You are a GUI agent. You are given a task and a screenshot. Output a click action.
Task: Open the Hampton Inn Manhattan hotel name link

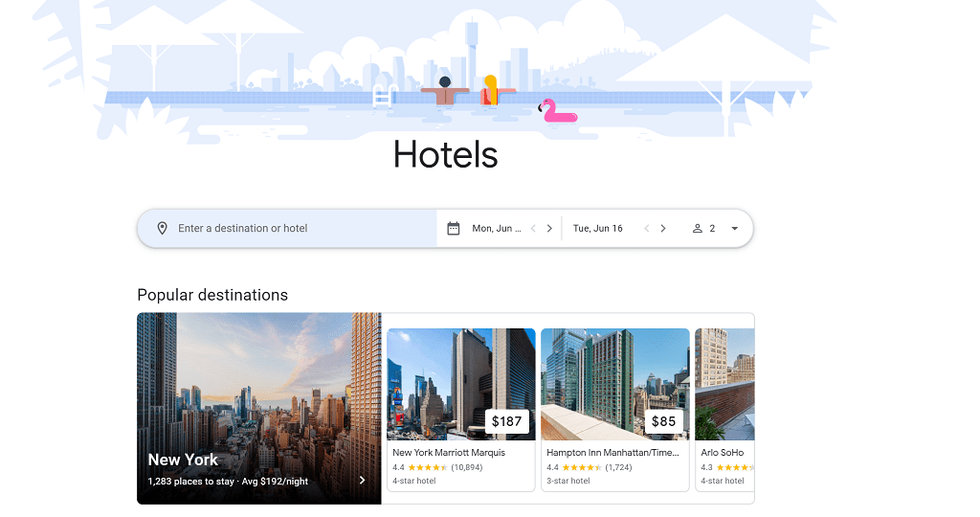[612, 452]
